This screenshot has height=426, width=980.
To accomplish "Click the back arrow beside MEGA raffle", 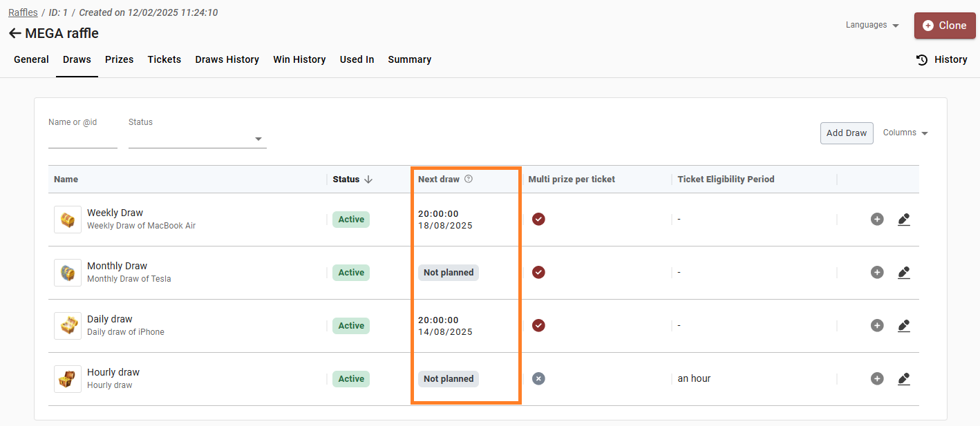I will 15,33.
